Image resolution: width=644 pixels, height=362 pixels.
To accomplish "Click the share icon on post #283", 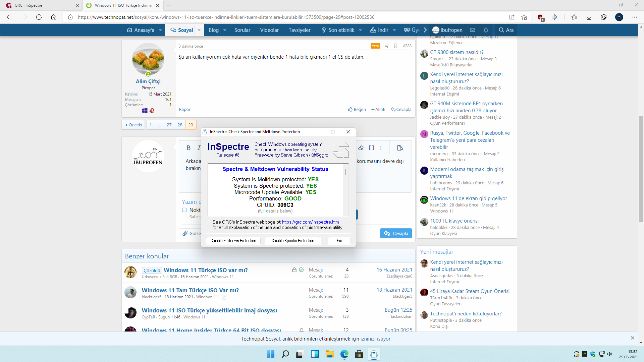I will point(386,46).
